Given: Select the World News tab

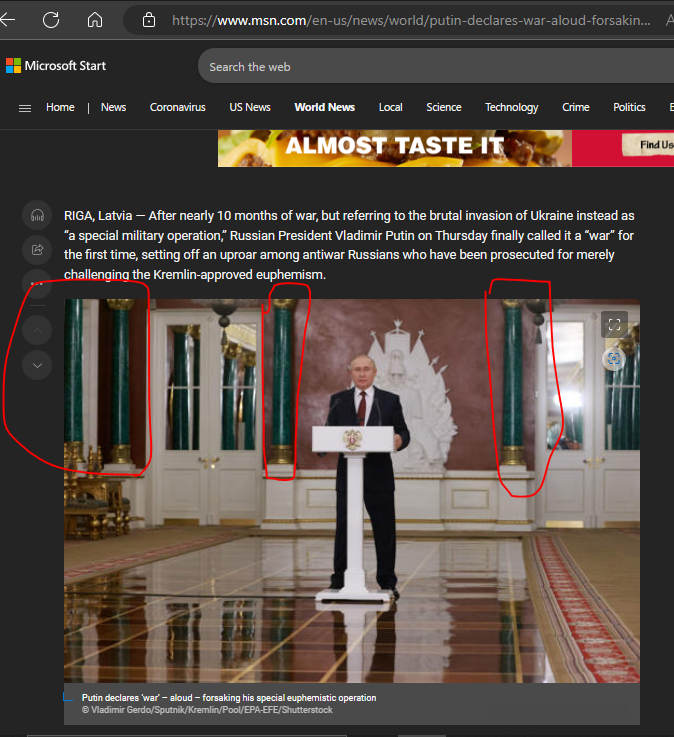Looking at the screenshot, I should tap(324, 108).
